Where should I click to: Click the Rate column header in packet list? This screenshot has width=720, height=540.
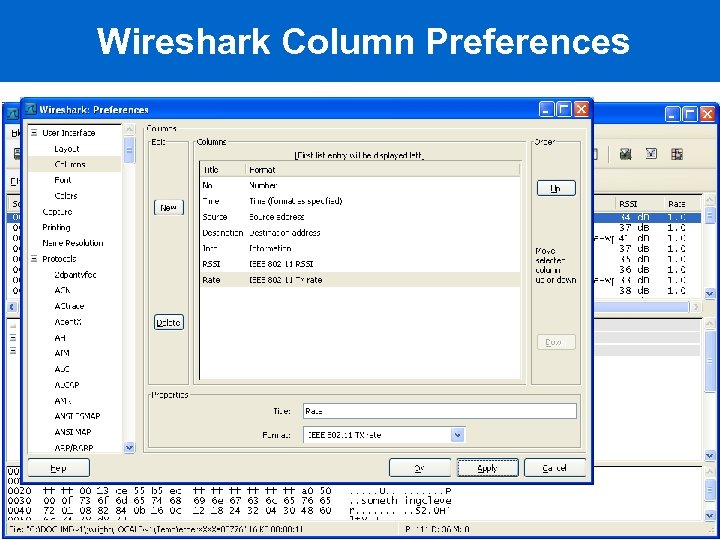tap(681, 204)
